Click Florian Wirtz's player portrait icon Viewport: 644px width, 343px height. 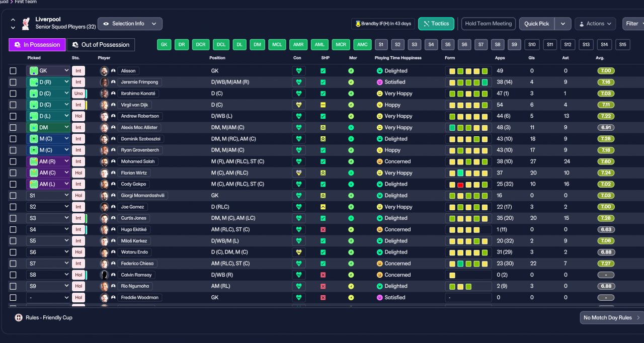pos(104,173)
